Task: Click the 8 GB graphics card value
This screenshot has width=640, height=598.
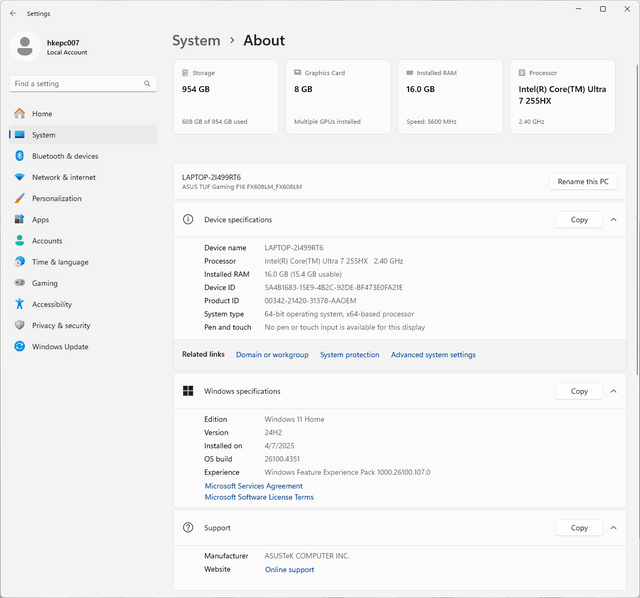Action: tap(303, 89)
